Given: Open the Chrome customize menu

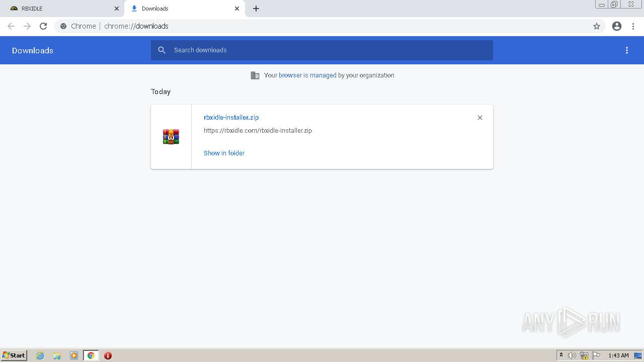Looking at the screenshot, I should tap(633, 26).
